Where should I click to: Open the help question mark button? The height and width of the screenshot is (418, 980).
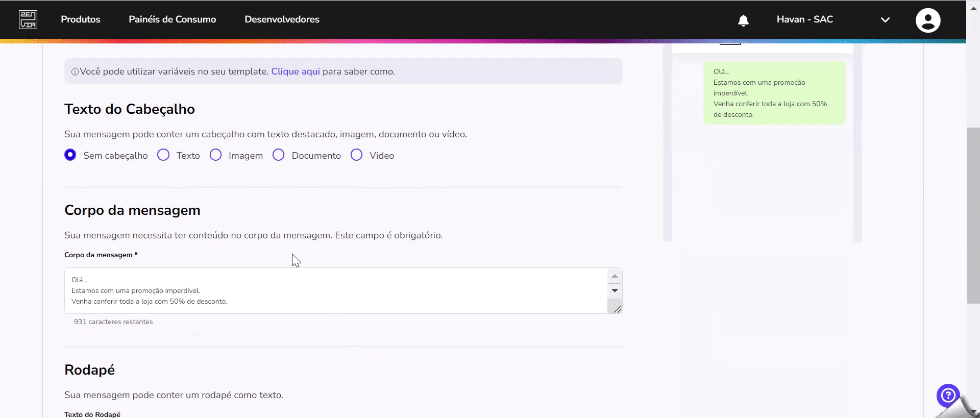(x=948, y=395)
